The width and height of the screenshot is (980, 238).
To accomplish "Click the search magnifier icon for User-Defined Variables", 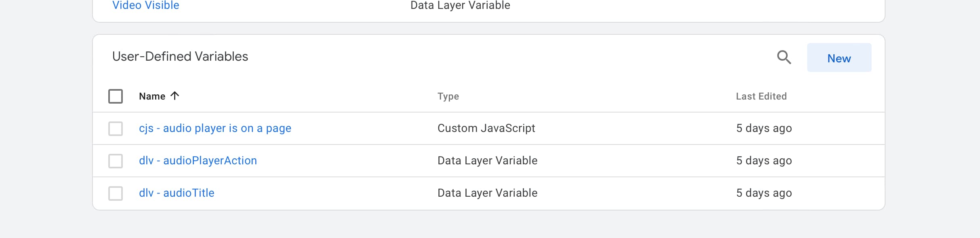I will pos(784,57).
